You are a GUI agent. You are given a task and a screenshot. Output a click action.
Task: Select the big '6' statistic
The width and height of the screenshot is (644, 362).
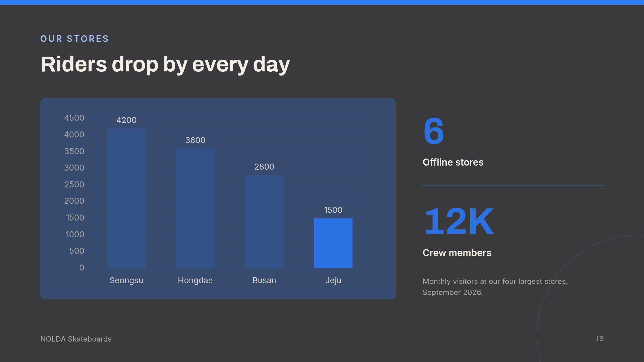[x=434, y=131]
